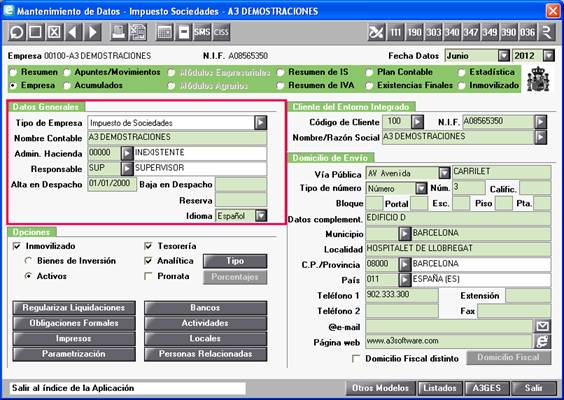Open model 349 toolbar button
Viewport: 564px width, 400px height.
490,32
